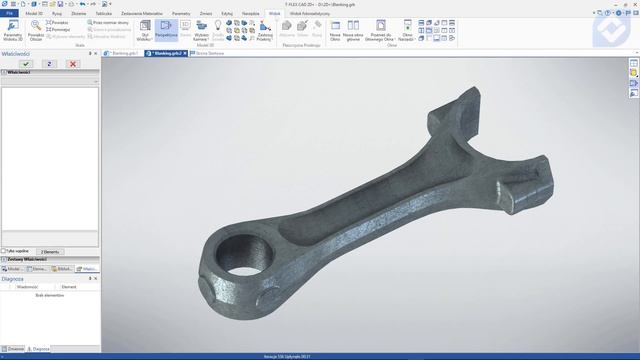Close the active Blanking.grb:2 tab
Screen dimensions: 640x360
point(185,53)
